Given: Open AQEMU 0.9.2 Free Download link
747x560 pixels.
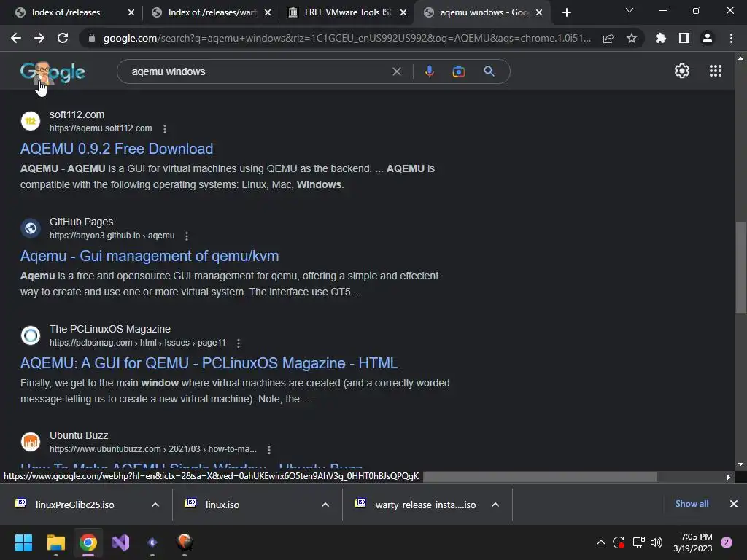Looking at the screenshot, I should click(x=117, y=149).
